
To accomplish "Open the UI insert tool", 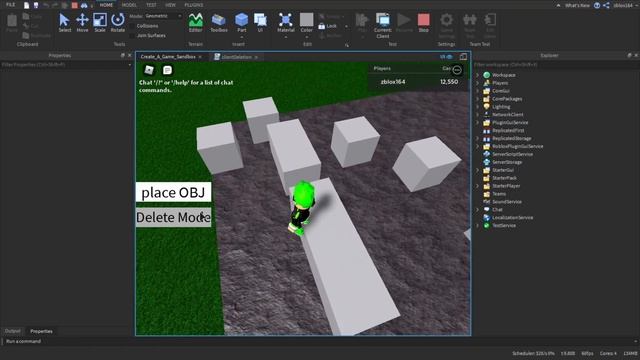I will click(260, 23).
